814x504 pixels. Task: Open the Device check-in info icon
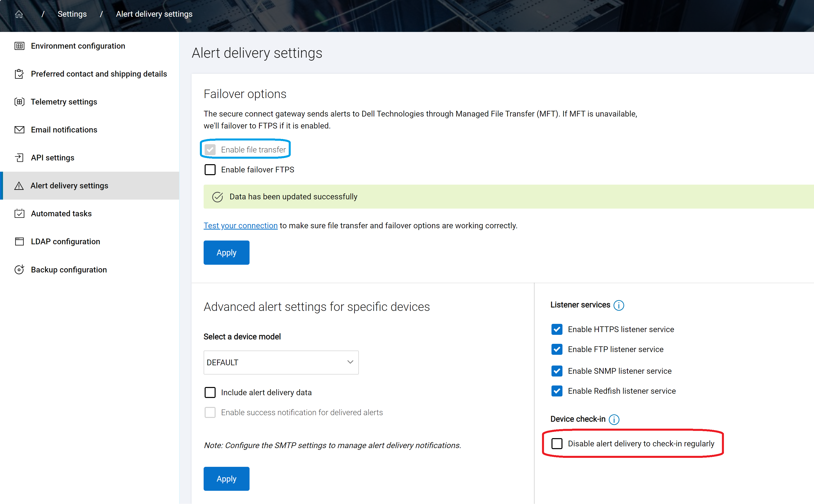pos(614,419)
